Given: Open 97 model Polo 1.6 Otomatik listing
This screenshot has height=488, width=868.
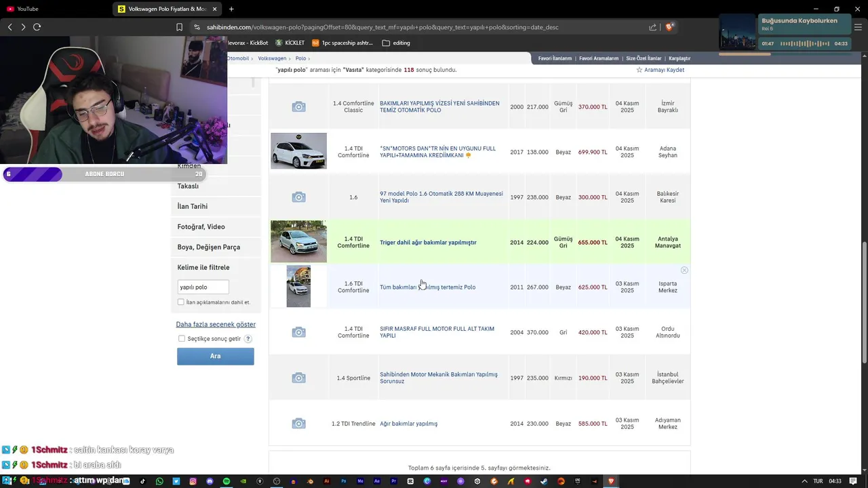Looking at the screenshot, I should 441,197.
